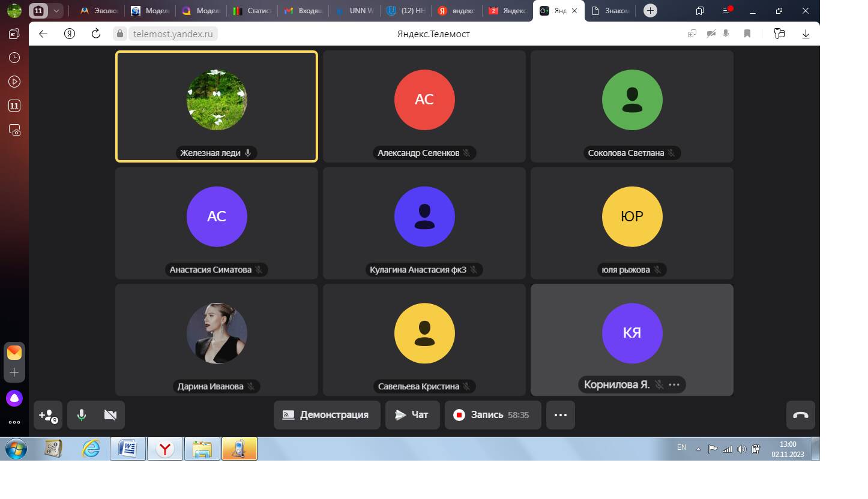Open Internet Explorer from taskbar
This screenshot has width=868, height=499.
(91, 449)
